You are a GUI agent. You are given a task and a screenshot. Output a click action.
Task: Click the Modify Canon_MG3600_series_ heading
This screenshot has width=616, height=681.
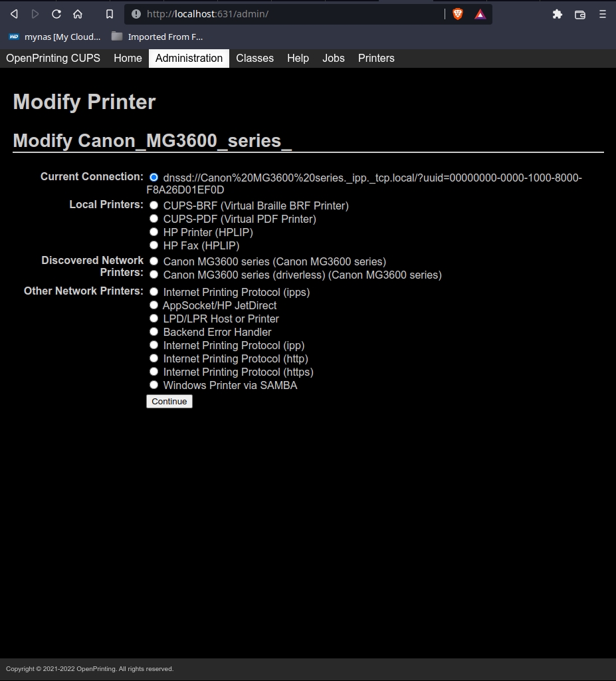click(152, 141)
